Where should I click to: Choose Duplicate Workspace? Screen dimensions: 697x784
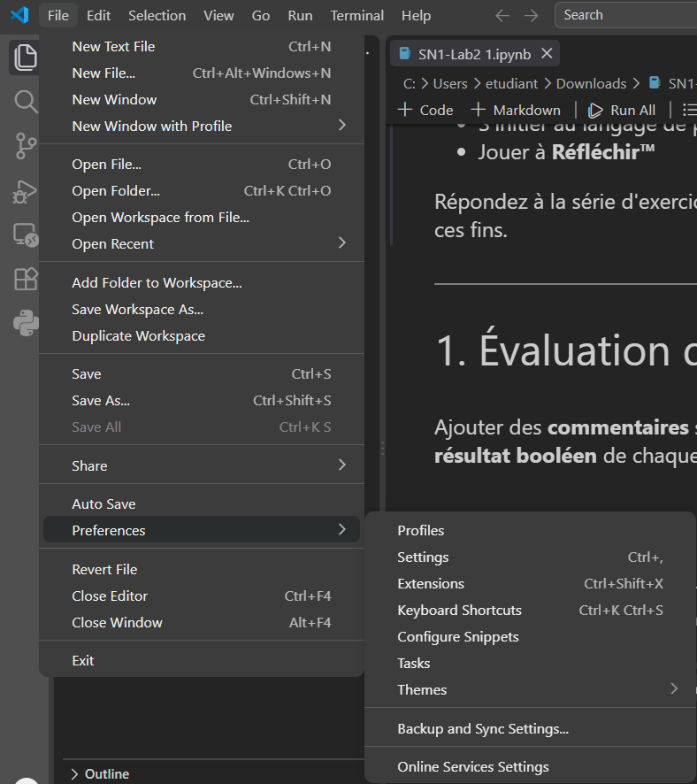click(x=202, y=335)
